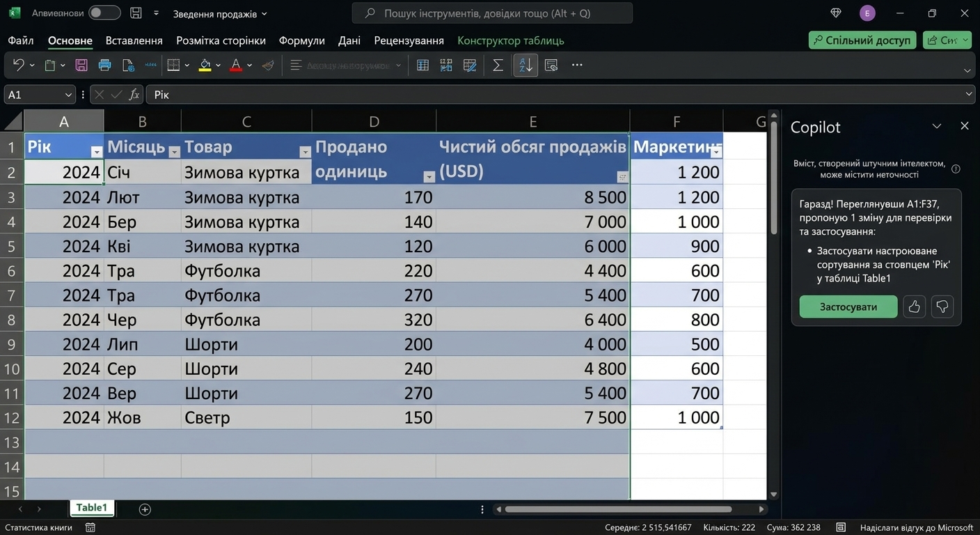980x535 pixels.
Task: Like the Copilot suggestion with thumbs up
Action: [x=914, y=307]
